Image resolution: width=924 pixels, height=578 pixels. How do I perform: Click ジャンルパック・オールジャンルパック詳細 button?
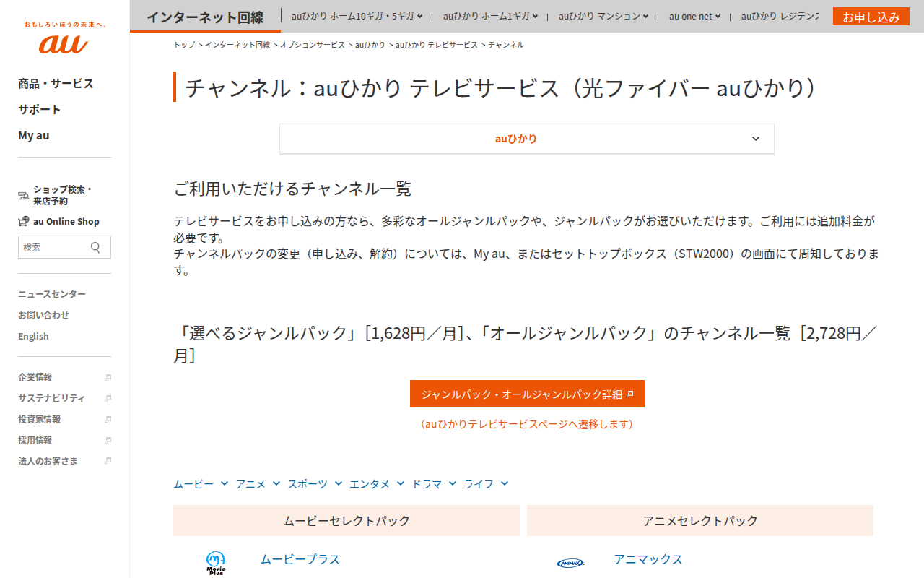[x=527, y=394]
